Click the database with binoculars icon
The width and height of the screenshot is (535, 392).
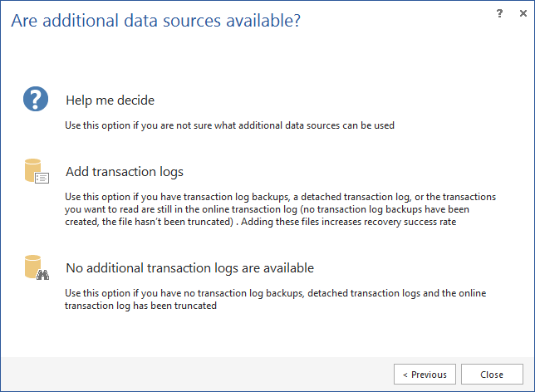click(x=37, y=267)
